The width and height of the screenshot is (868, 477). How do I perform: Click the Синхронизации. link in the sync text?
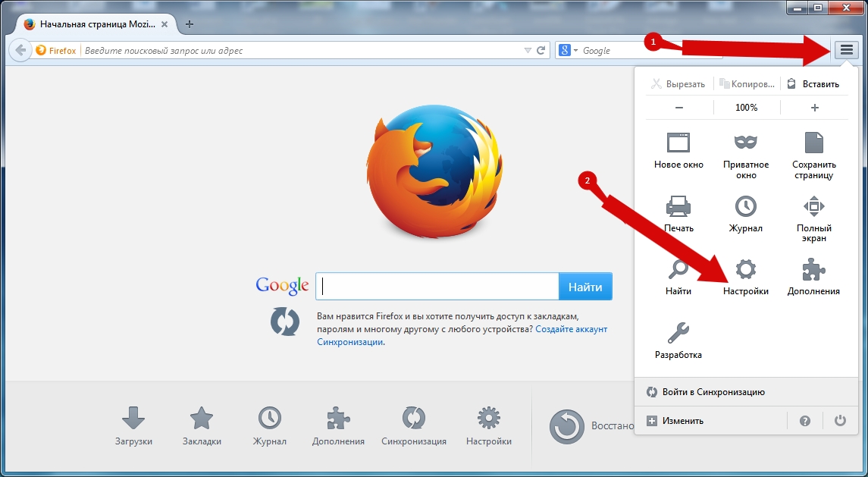point(351,342)
